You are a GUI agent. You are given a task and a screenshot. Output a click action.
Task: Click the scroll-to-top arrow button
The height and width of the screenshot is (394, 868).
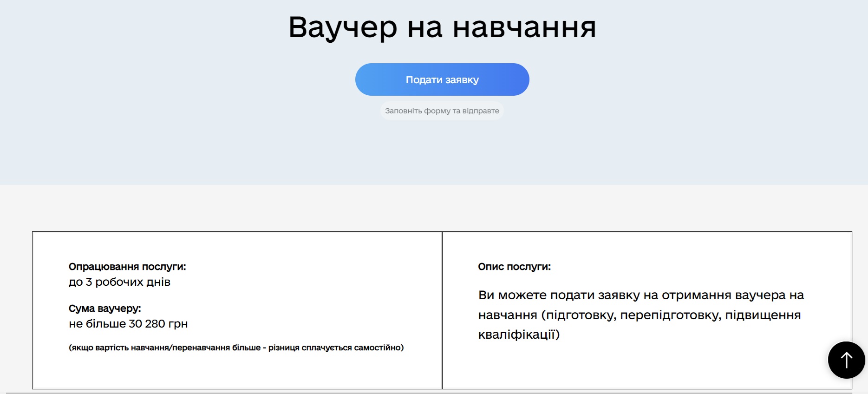pyautogui.click(x=846, y=360)
